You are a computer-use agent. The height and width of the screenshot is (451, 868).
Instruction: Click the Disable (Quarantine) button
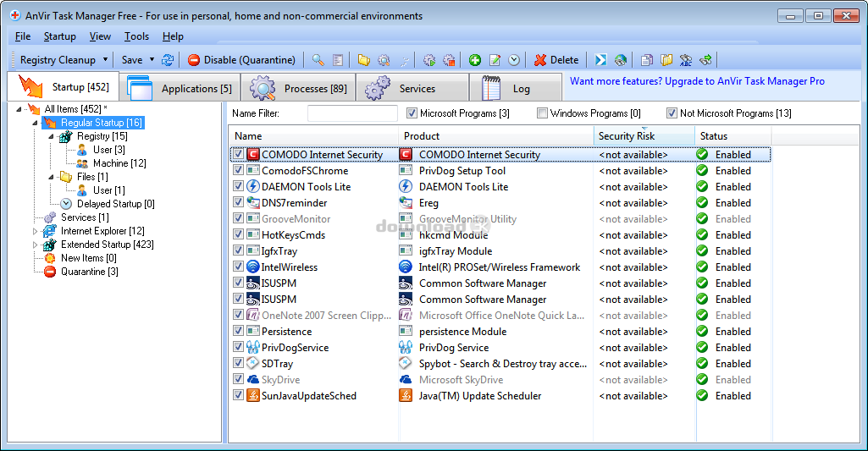[241, 60]
